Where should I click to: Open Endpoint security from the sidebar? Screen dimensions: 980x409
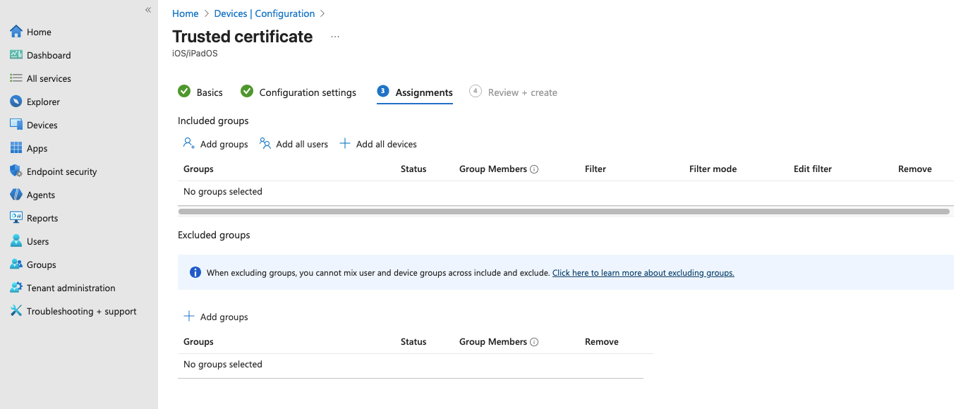coord(16,171)
